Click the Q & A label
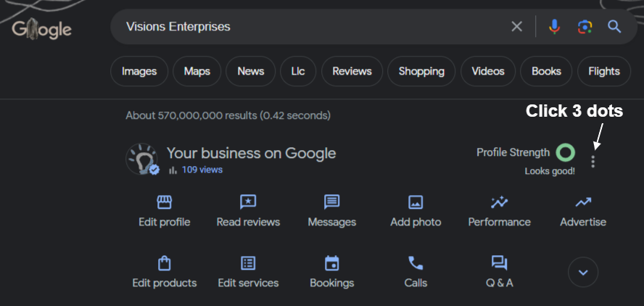 tap(500, 283)
